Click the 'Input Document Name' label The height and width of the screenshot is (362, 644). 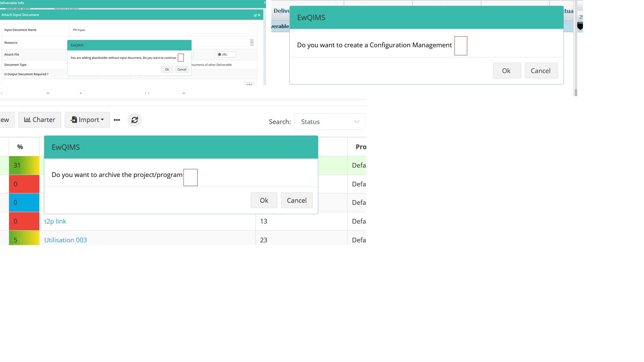coord(20,30)
